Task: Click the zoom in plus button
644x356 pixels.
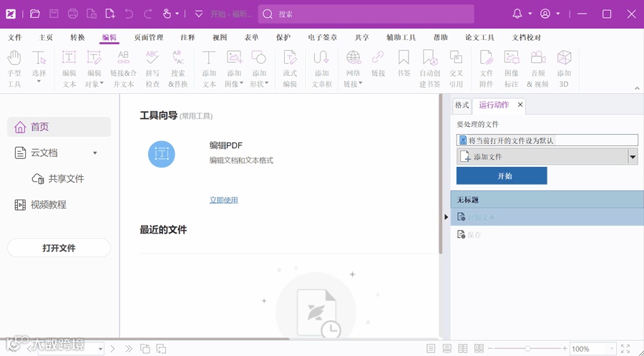Action: [565, 349]
